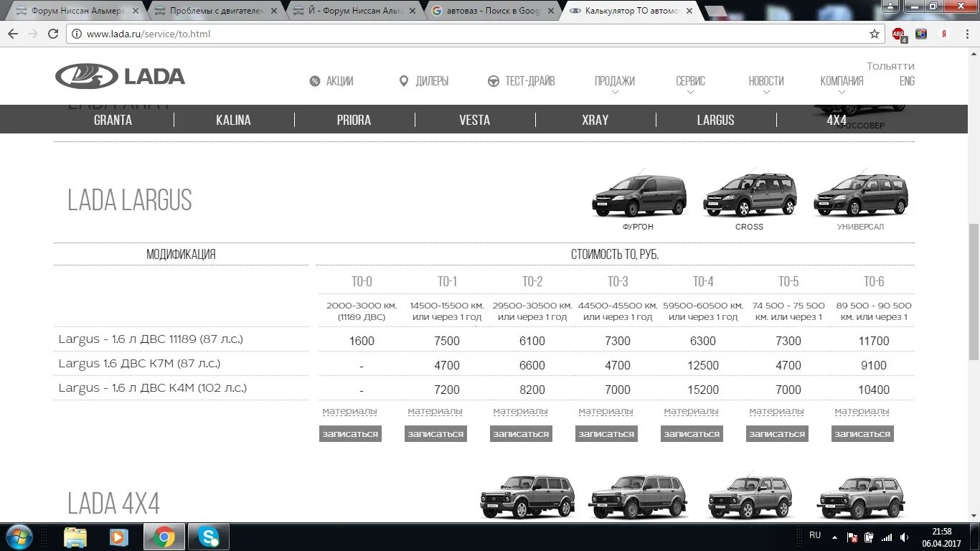The height and width of the screenshot is (551, 980).
Task: Switch to the автоваз Google search tab
Action: pyautogui.click(x=491, y=11)
